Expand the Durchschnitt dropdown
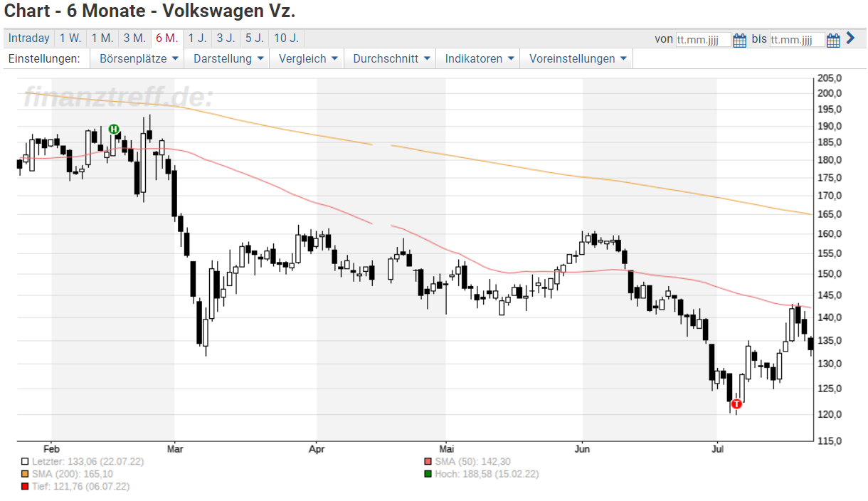This screenshot has height=501, width=868. click(390, 59)
